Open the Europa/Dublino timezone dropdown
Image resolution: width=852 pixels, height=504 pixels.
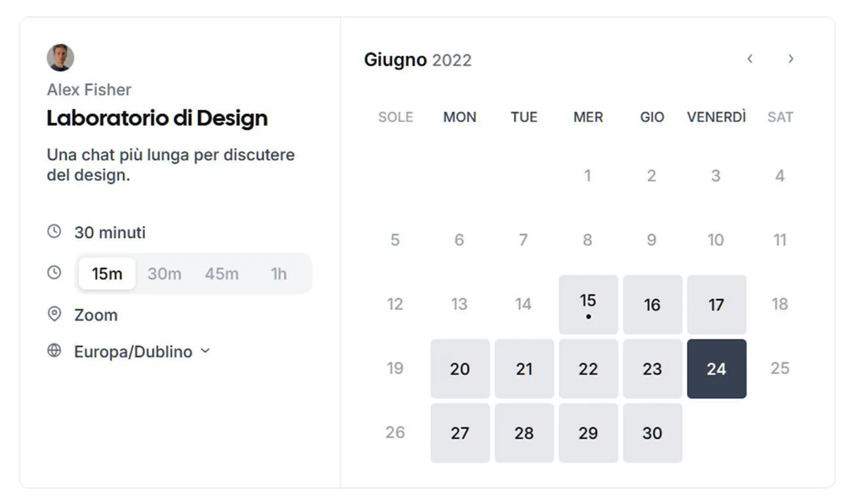(x=133, y=351)
